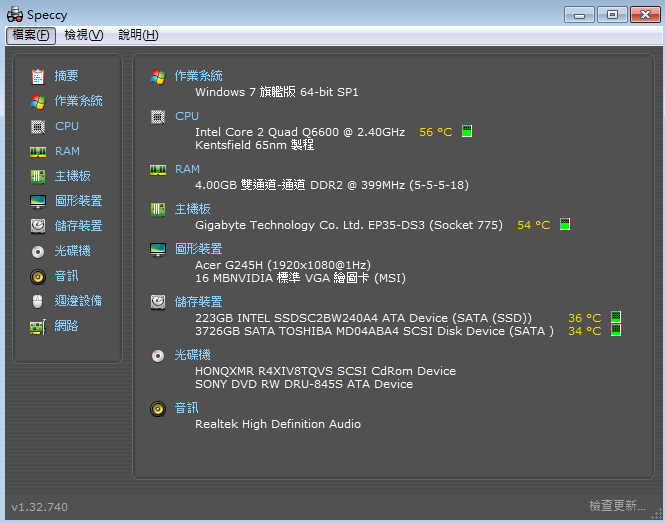The height and width of the screenshot is (523, 665).
Task: Click the motherboard icon beside sidebar 主機板
Action: pyautogui.click(x=38, y=176)
